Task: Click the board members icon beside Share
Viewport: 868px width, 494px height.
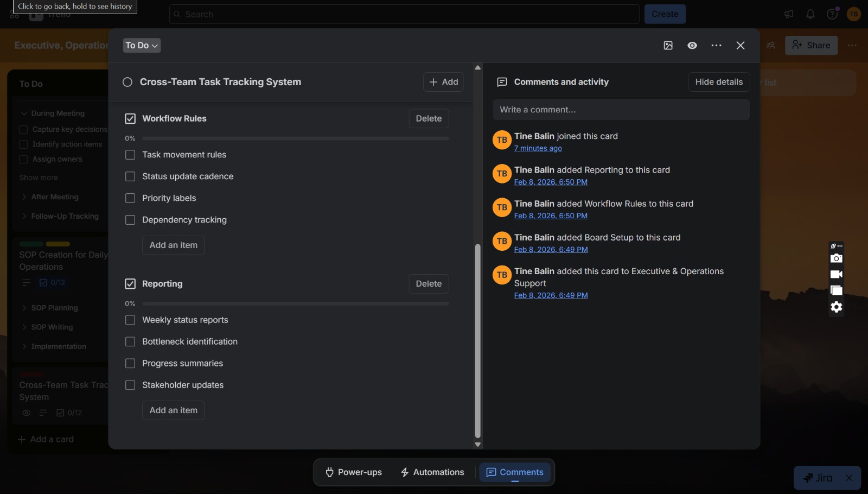Action: [771, 46]
